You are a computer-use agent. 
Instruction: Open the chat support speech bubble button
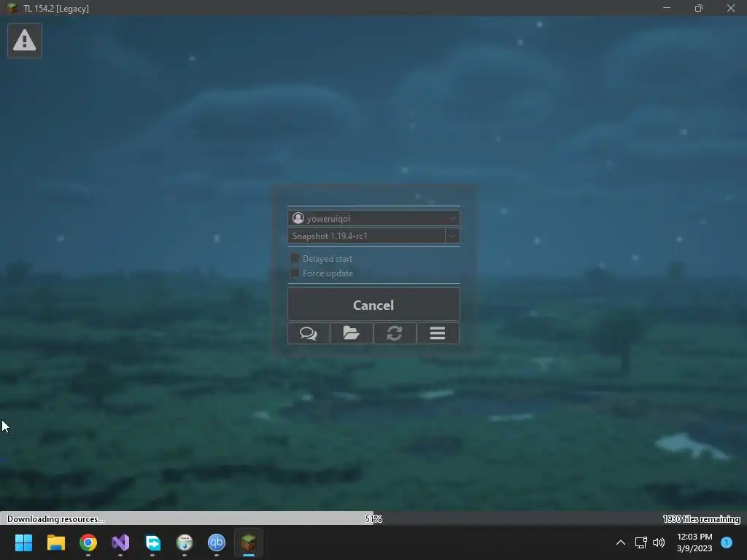(309, 332)
